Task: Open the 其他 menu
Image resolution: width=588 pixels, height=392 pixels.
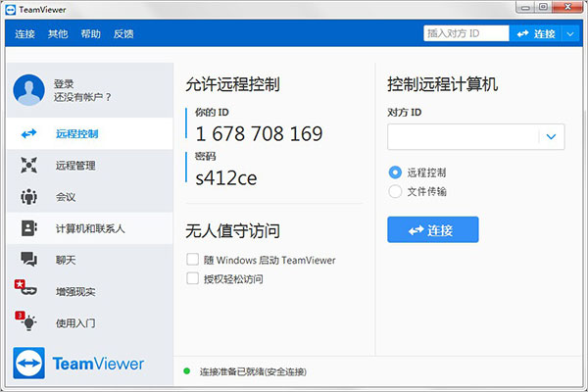Action: [x=58, y=33]
